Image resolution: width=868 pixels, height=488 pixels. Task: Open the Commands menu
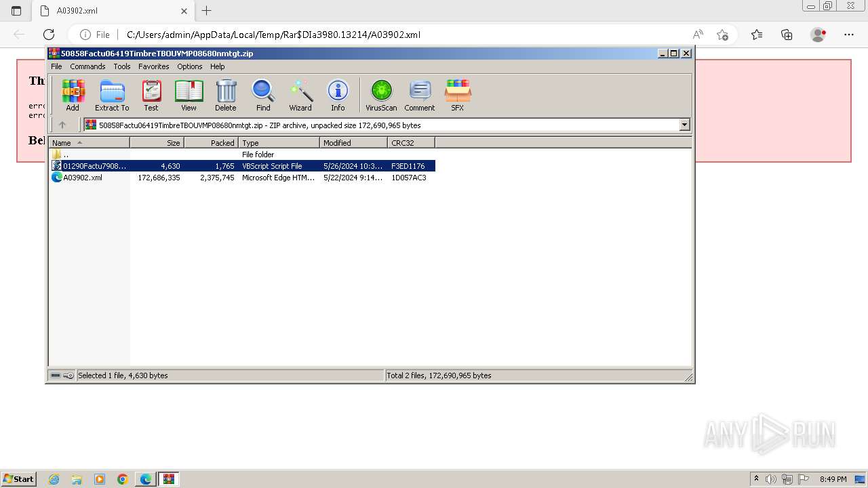(x=87, y=66)
